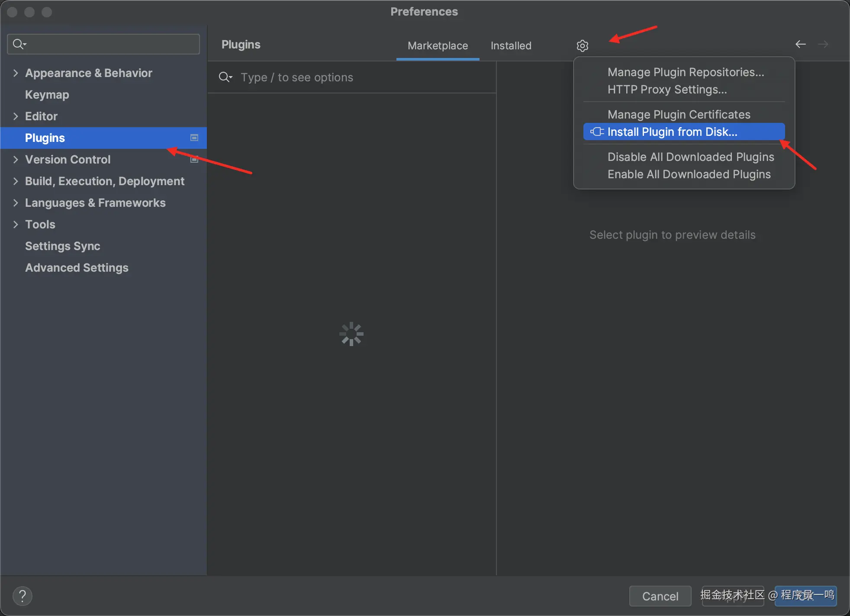The height and width of the screenshot is (616, 850).
Task: Switch to the Installed tab
Action: [511, 45]
